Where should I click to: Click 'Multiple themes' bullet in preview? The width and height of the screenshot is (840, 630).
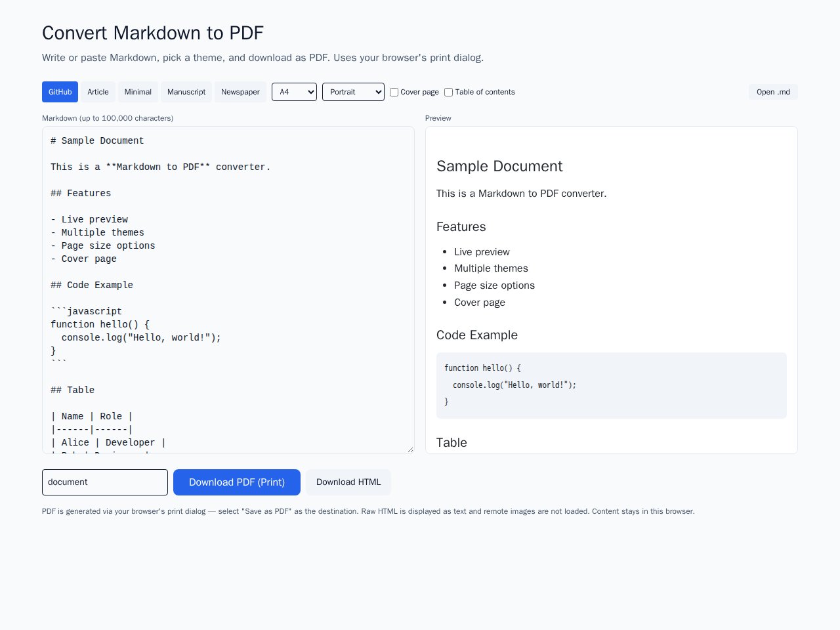pyautogui.click(x=491, y=268)
